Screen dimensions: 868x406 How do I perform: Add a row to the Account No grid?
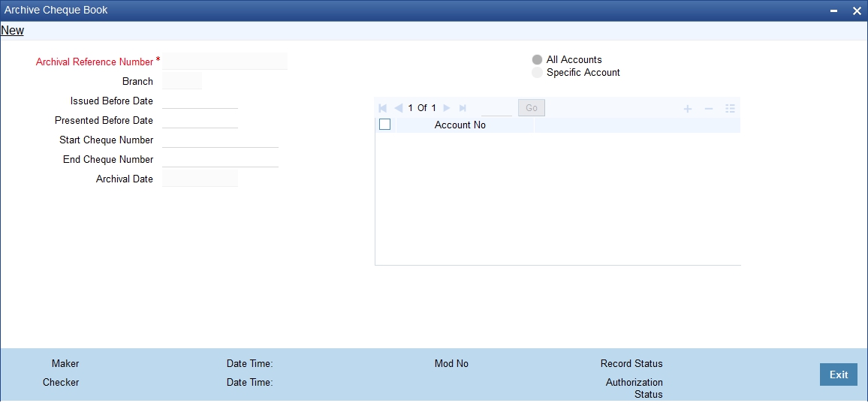point(688,109)
